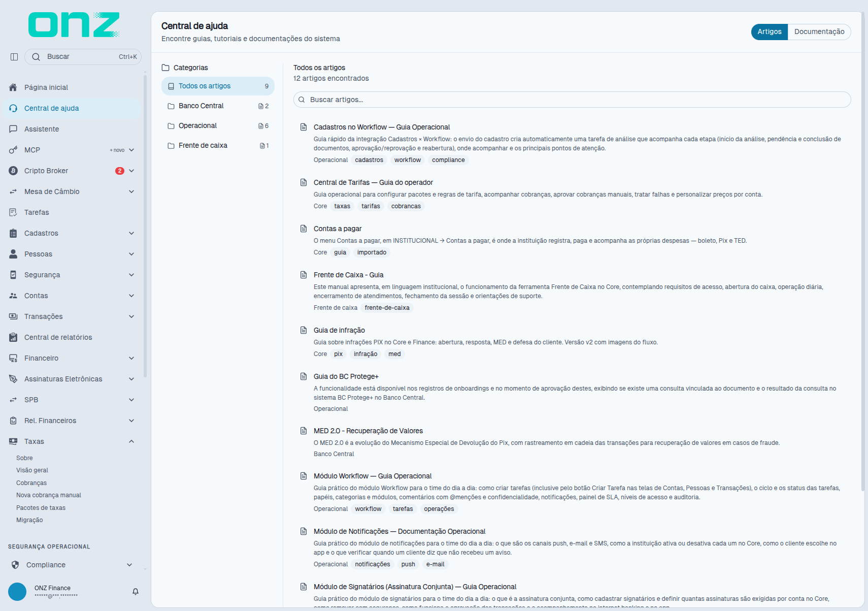Click the notification bell icon
The height and width of the screenshot is (611, 868).
pyautogui.click(x=136, y=592)
